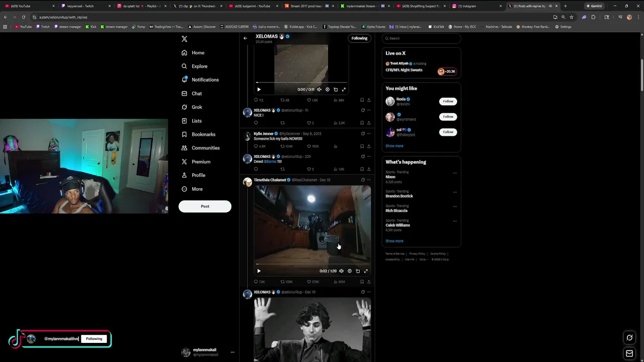Enter fullscreen on the 0:11 video
The image size is (644, 362).
[x=344, y=89]
